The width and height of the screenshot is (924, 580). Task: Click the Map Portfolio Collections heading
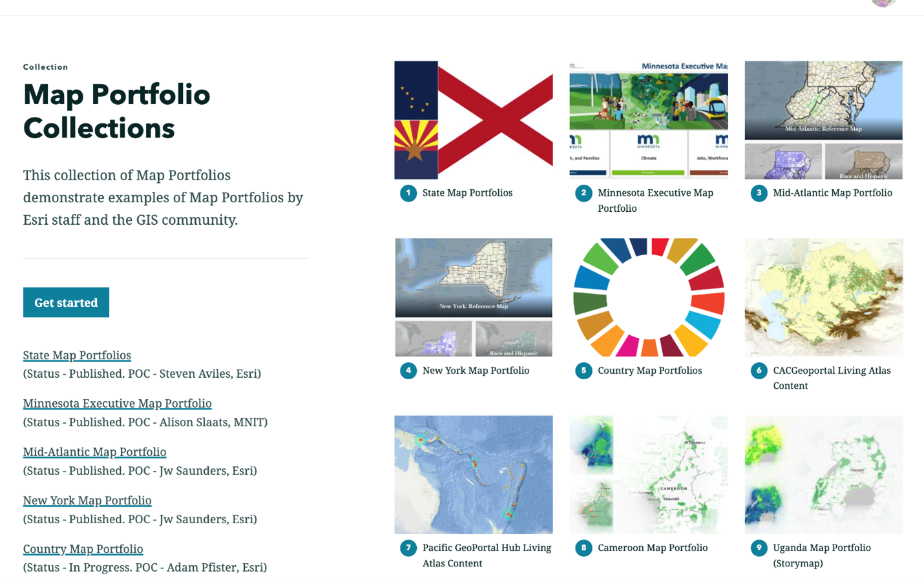click(116, 111)
